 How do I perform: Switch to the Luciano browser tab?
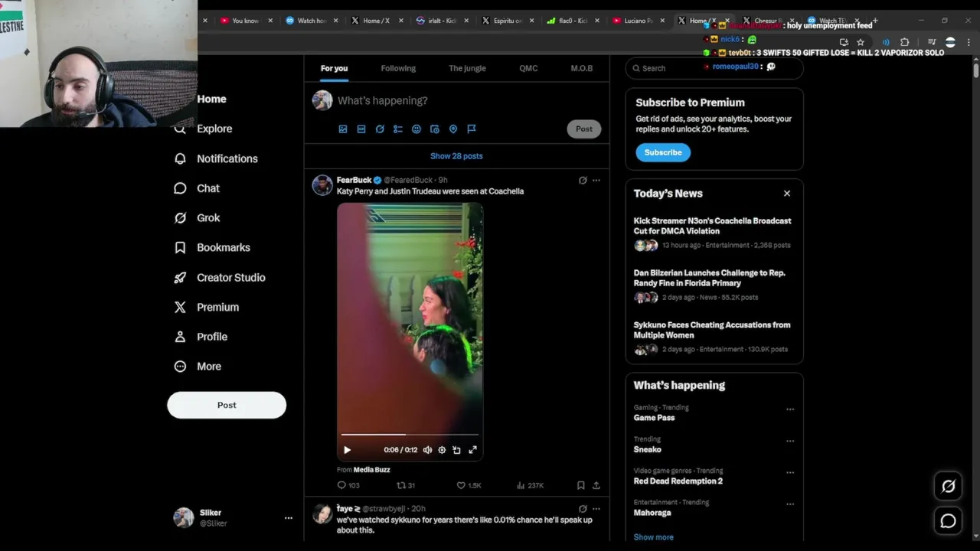point(637,21)
